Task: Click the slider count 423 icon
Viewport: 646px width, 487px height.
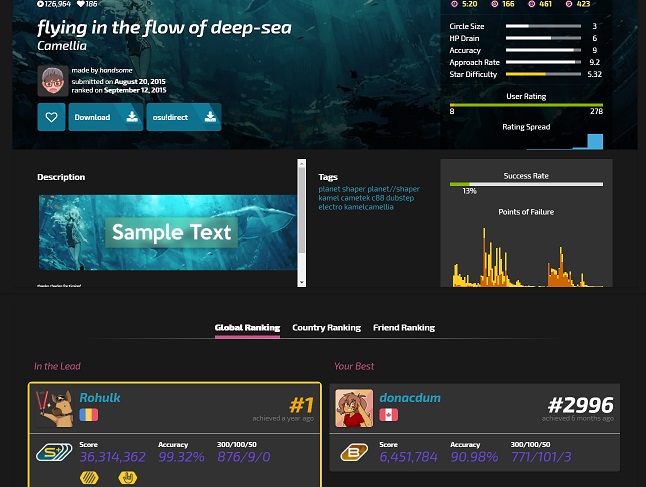Action: pyautogui.click(x=569, y=4)
